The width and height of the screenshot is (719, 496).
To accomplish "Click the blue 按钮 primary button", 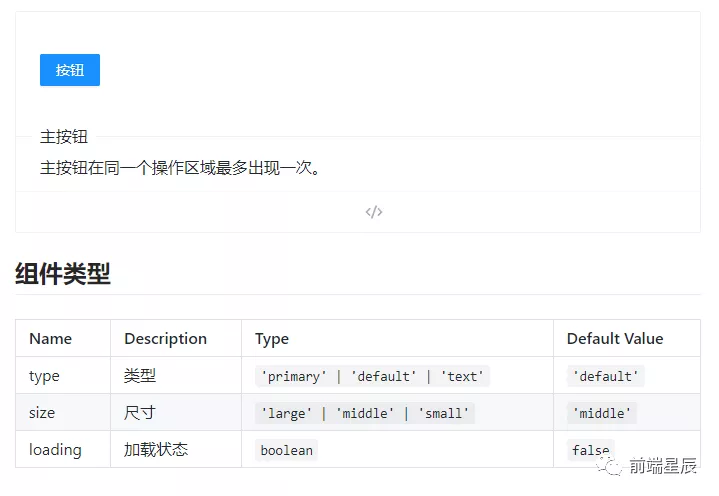I will [x=70, y=70].
